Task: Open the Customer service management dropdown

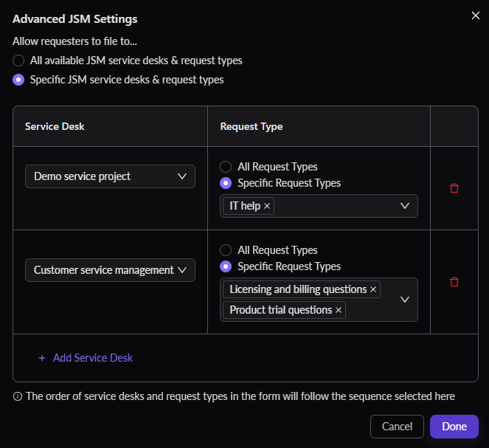Action: pos(110,270)
